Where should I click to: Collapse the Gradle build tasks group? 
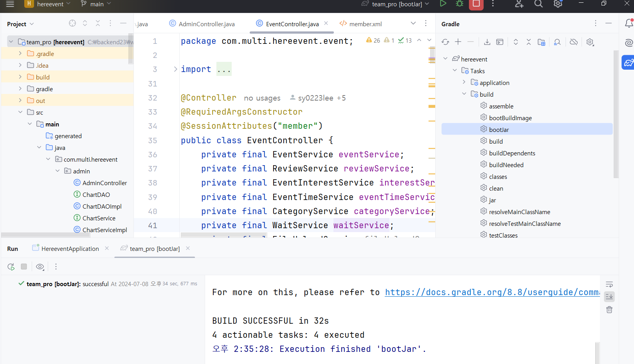click(x=464, y=94)
